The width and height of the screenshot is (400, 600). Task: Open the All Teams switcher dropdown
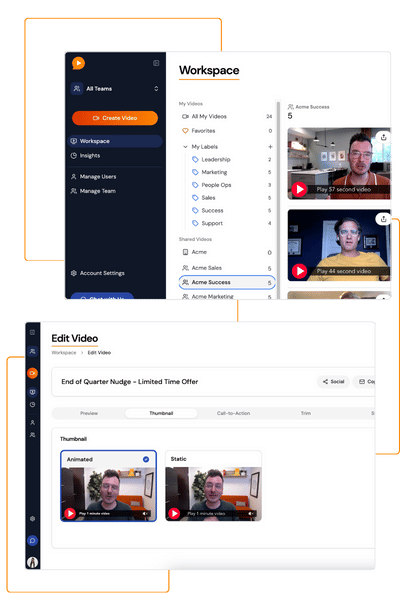(115, 88)
